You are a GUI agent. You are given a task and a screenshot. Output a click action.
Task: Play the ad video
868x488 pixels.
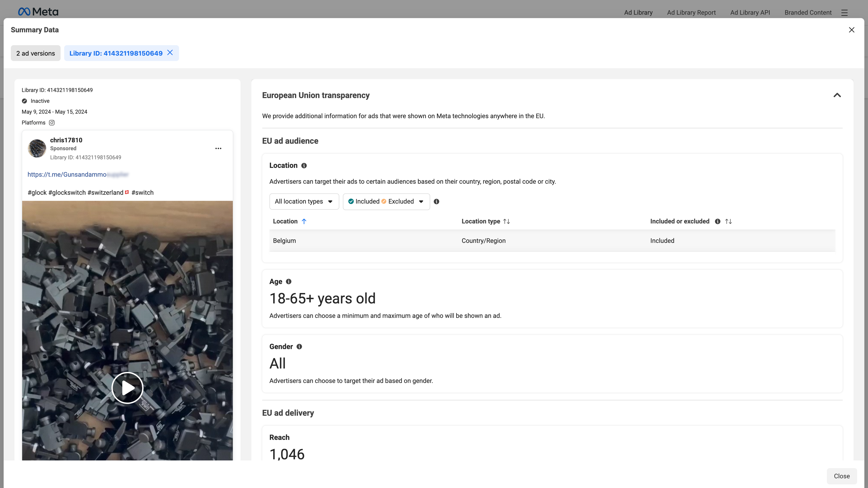tap(127, 388)
